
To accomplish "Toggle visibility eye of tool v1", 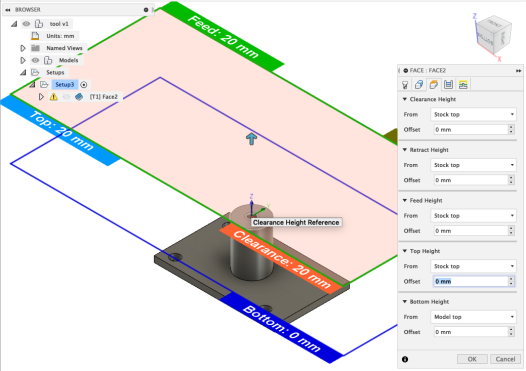I will (26, 24).
